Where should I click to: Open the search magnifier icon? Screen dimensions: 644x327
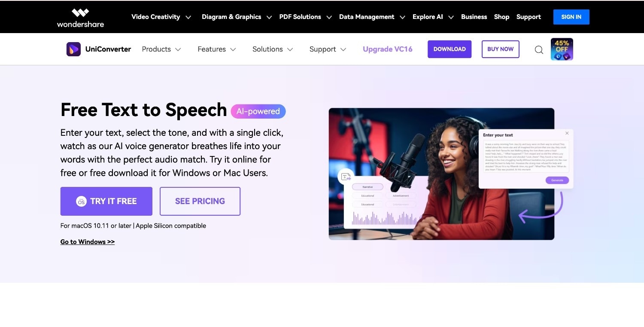539,49
